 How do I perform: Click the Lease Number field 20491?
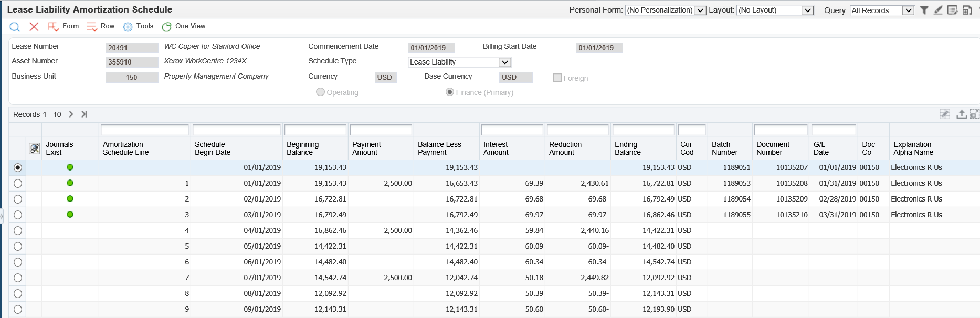(x=132, y=48)
